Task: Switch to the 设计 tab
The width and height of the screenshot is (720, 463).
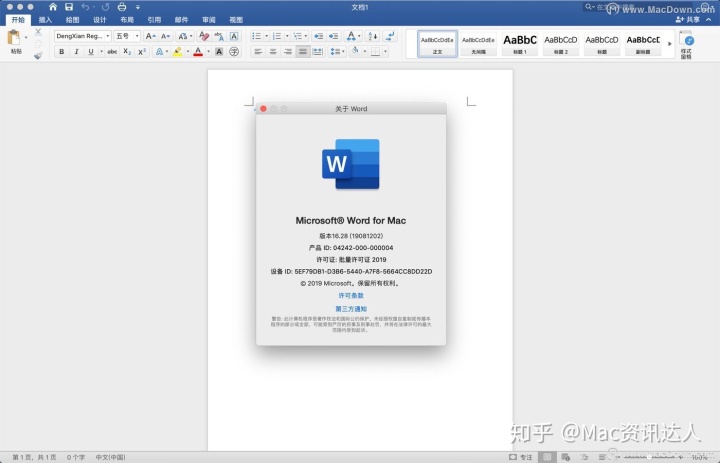Action: coord(100,20)
